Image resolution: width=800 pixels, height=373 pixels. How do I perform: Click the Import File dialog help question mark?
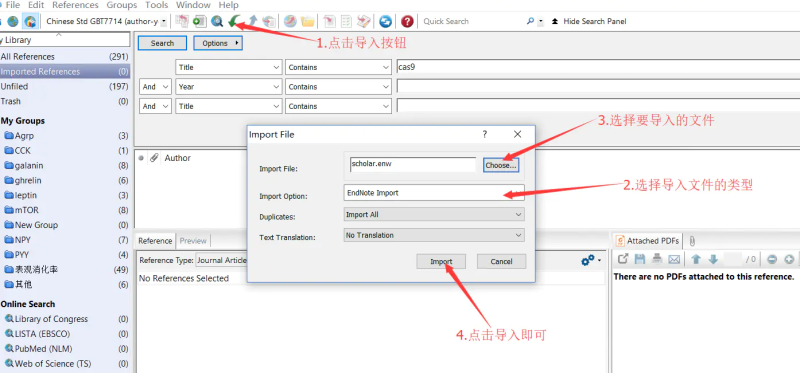[x=485, y=134]
